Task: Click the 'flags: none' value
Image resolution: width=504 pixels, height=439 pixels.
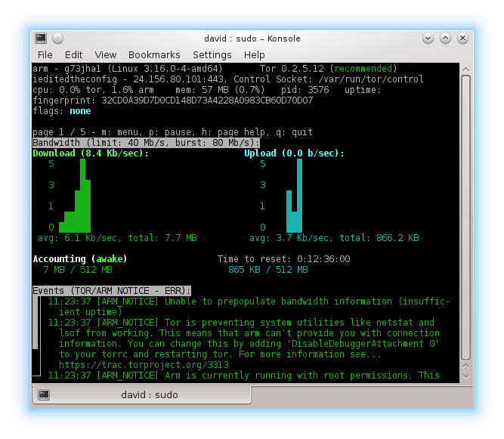Action: tap(80, 111)
